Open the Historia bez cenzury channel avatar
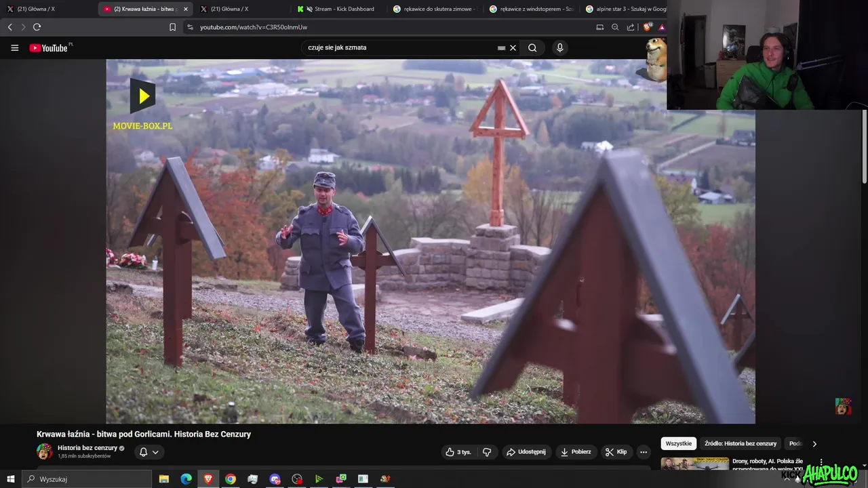The image size is (868, 488). tap(44, 451)
